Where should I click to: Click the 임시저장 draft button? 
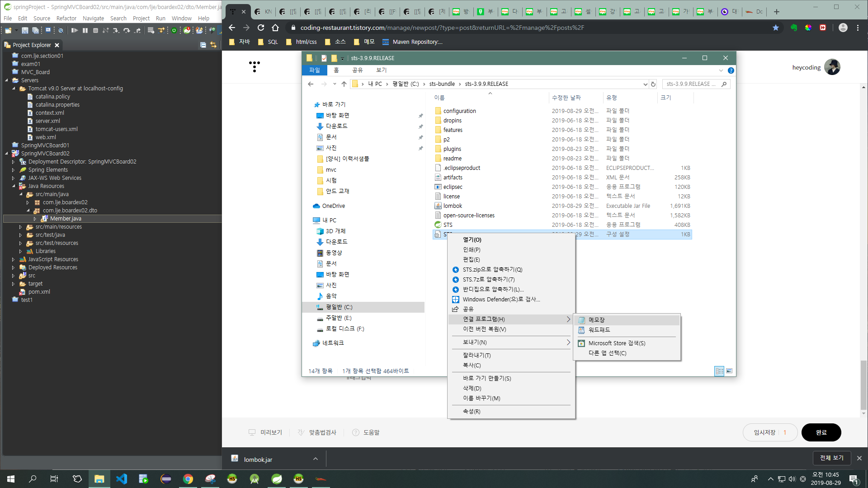[x=764, y=432]
